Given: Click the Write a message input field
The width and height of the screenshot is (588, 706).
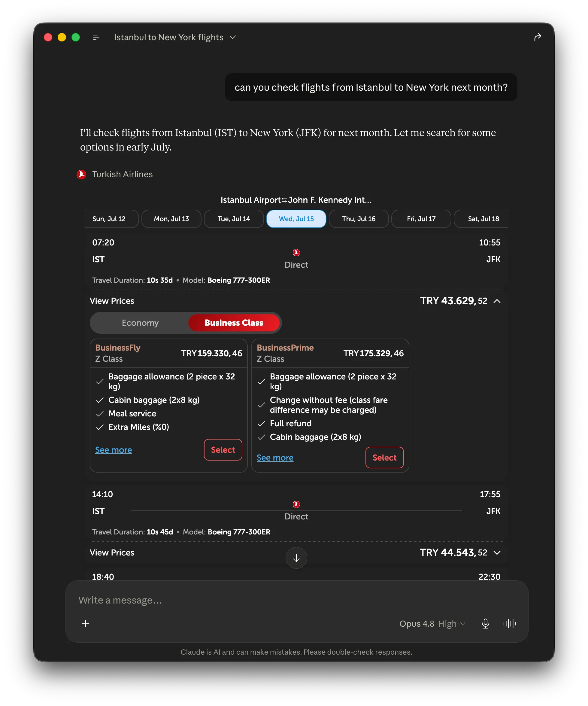Looking at the screenshot, I should (x=297, y=600).
